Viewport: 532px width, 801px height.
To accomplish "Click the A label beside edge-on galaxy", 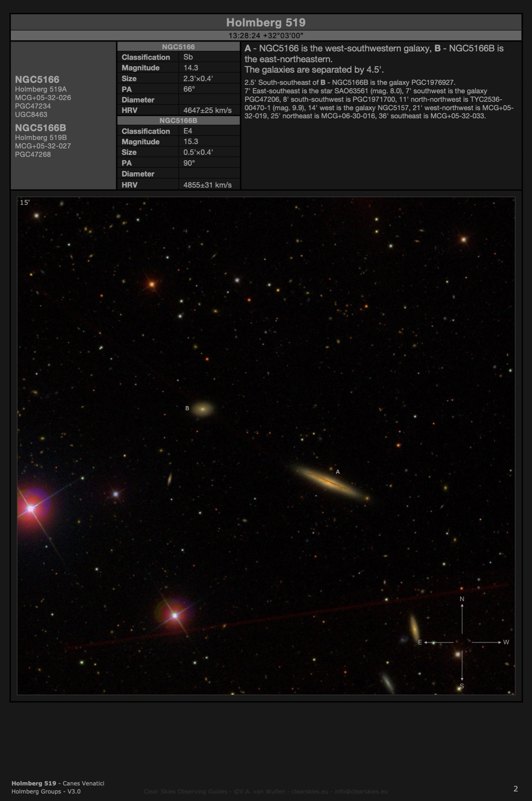I will point(338,472).
